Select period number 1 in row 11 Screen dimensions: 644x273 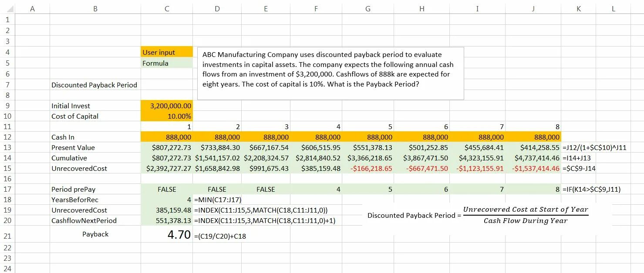166,127
